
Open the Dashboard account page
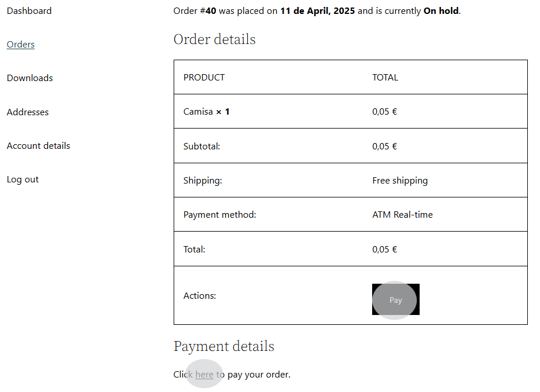click(x=29, y=11)
